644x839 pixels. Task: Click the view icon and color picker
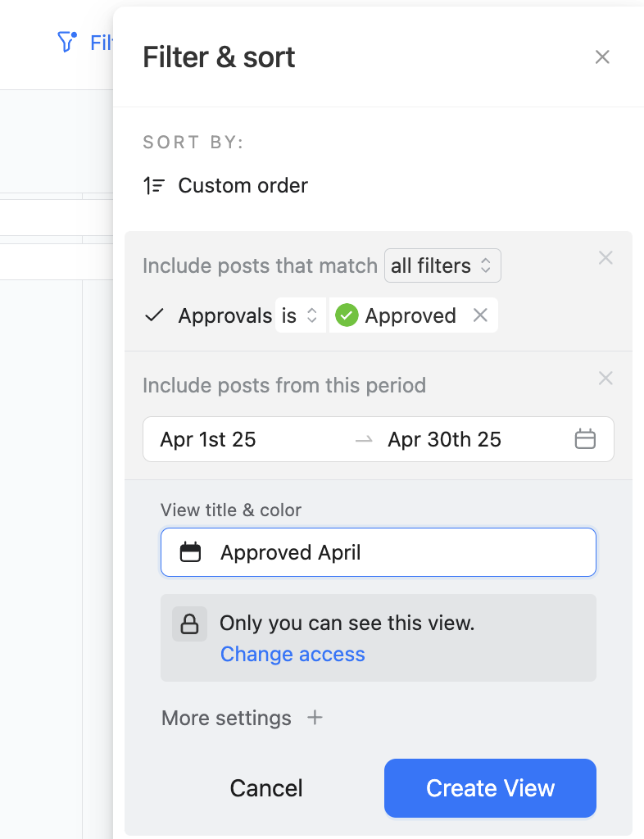coord(190,552)
